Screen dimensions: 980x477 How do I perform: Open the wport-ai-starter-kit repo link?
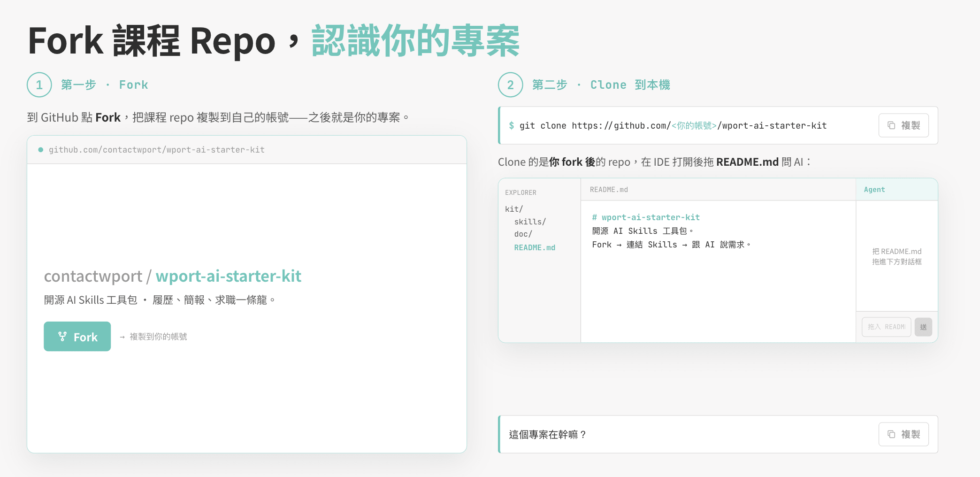click(229, 276)
